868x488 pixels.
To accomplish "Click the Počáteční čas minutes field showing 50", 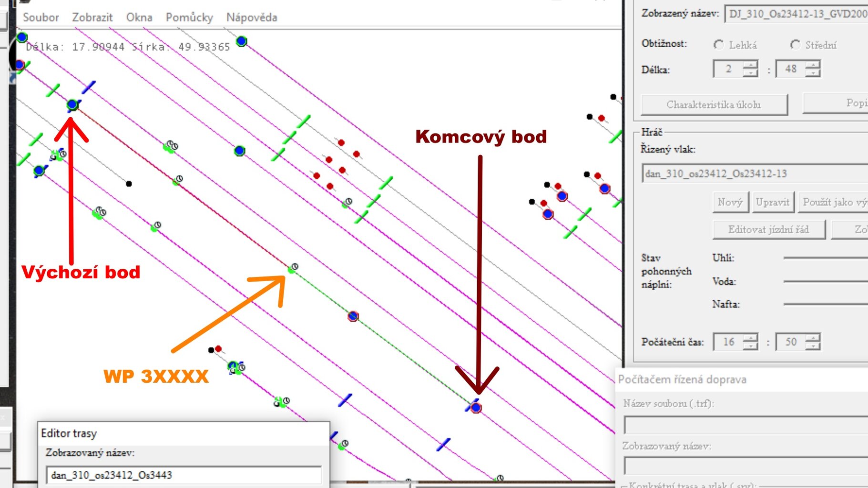I will [x=791, y=342].
